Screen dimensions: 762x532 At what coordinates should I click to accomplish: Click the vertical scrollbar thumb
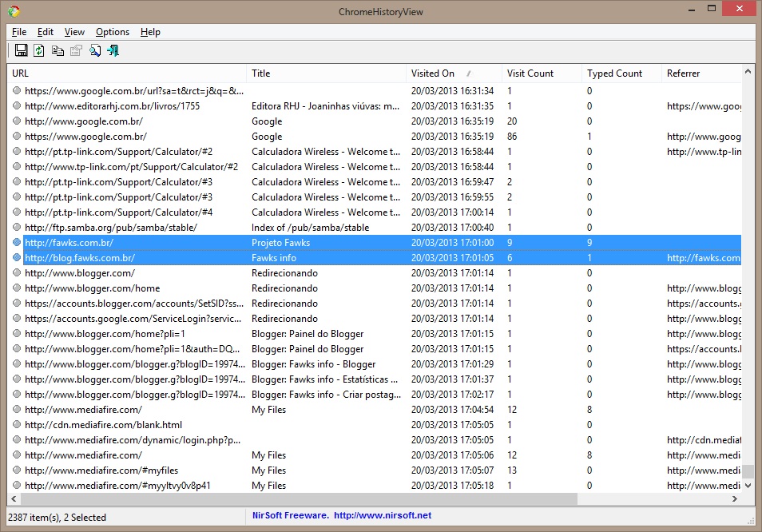(748, 471)
